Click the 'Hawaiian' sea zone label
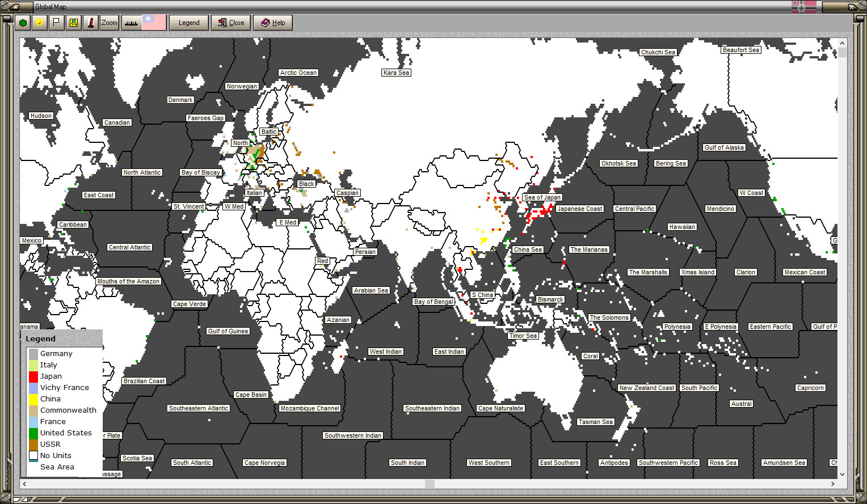Image resolution: width=867 pixels, height=504 pixels. click(x=682, y=227)
